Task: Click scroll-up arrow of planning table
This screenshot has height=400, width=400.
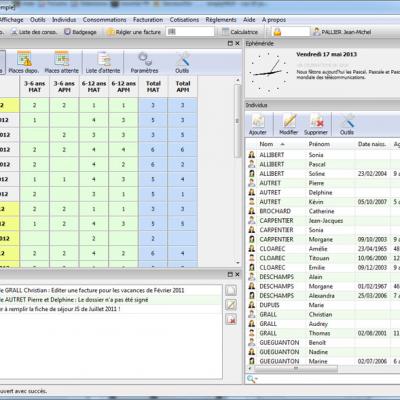Action: point(238,80)
